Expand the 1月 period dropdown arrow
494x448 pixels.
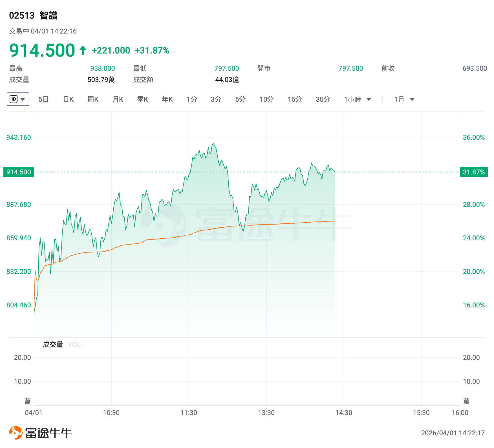(412, 99)
